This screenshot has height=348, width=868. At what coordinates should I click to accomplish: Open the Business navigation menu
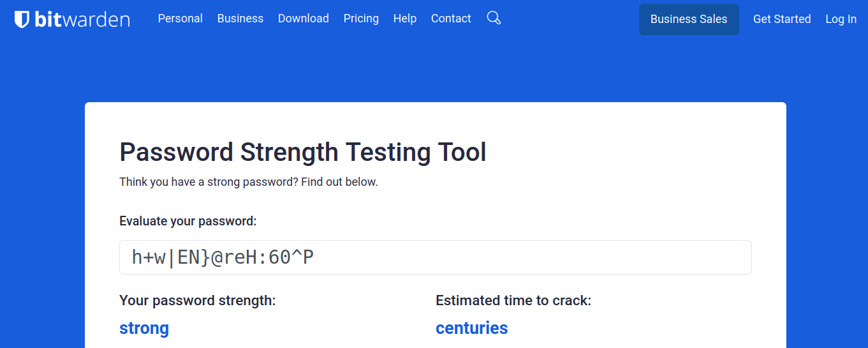click(x=240, y=19)
